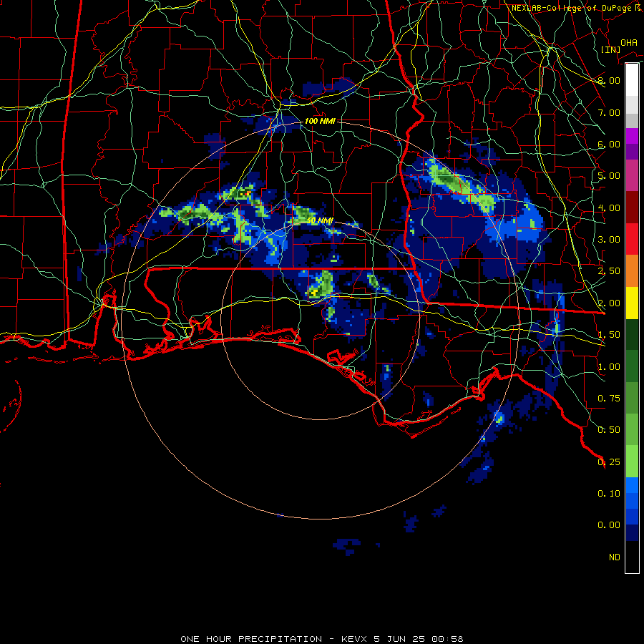Select the orange swatch in the color scale

point(632,271)
